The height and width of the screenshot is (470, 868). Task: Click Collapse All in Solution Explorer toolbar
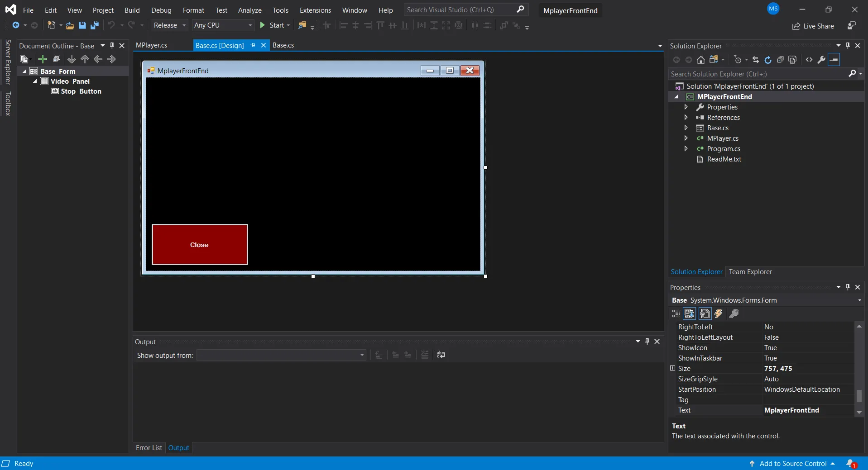tap(780, 60)
